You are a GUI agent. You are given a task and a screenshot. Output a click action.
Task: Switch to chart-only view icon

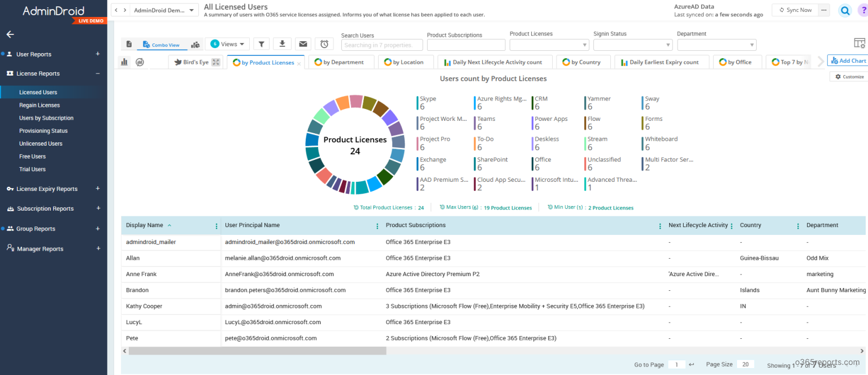(196, 44)
